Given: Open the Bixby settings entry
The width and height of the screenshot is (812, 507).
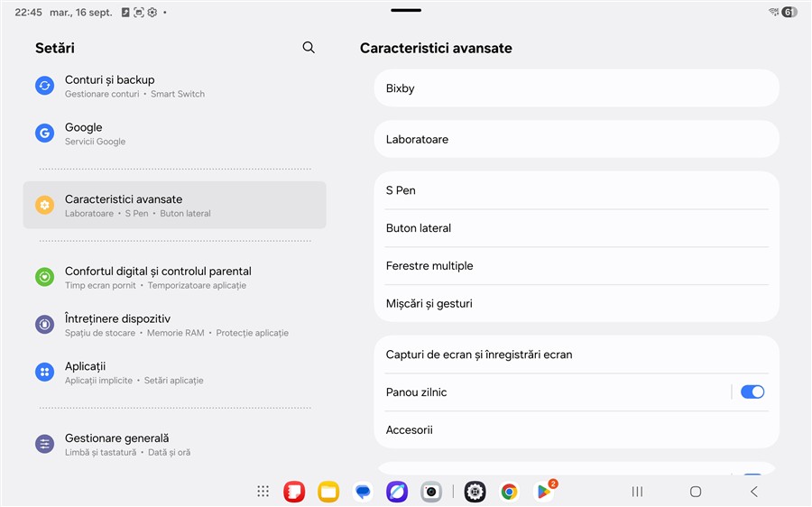Looking at the screenshot, I should [576, 88].
